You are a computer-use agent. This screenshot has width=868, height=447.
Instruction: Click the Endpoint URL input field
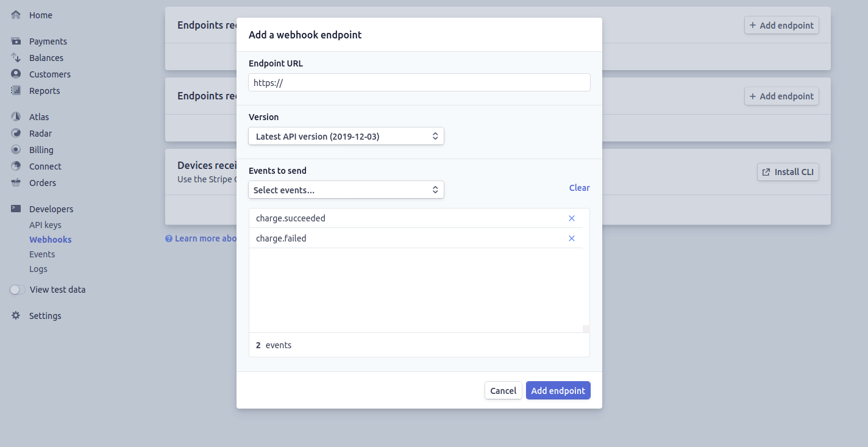click(x=419, y=83)
